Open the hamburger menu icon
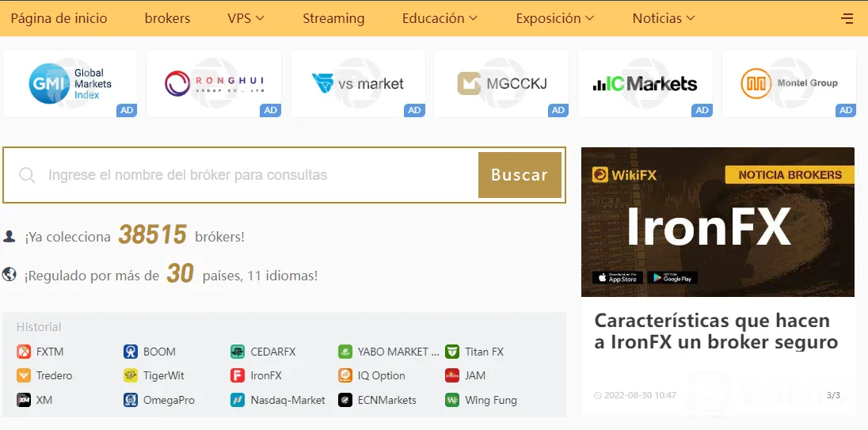Image resolution: width=868 pixels, height=430 pixels. [847, 18]
